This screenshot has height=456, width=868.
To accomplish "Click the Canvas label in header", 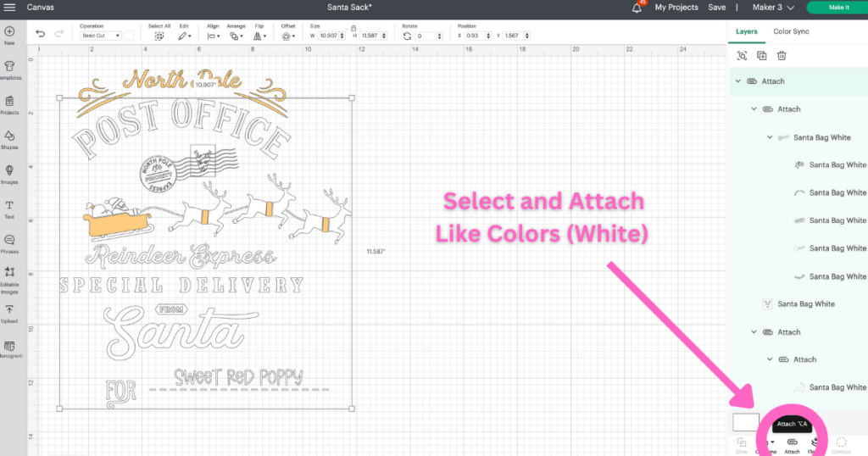I will tap(41, 7).
